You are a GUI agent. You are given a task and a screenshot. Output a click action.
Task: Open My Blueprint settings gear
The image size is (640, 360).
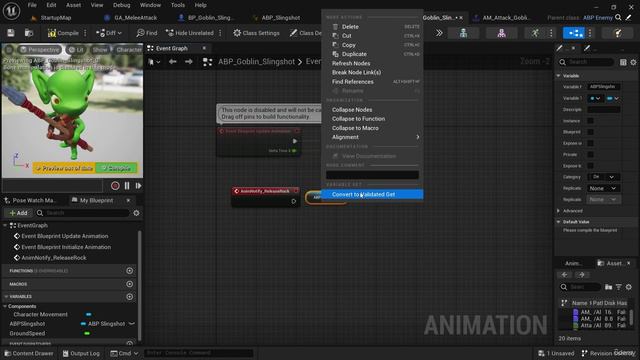pyautogui.click(x=136, y=213)
